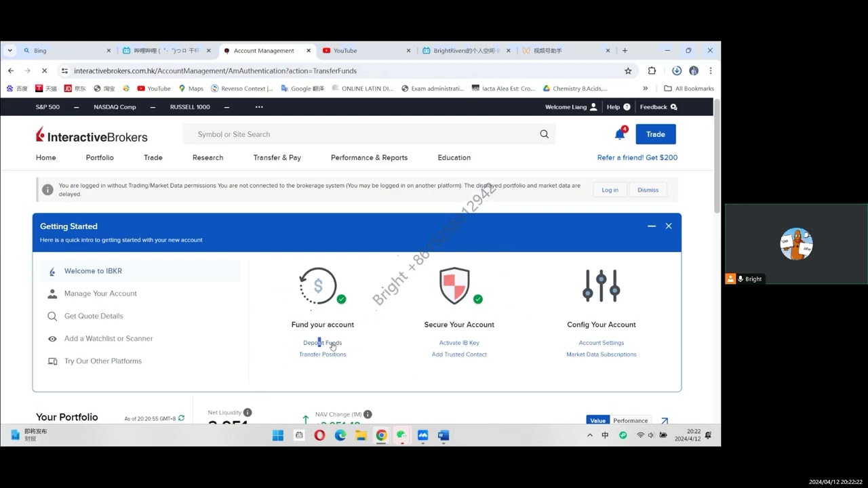
Task: Click the Deposit Funds link
Action: (323, 343)
